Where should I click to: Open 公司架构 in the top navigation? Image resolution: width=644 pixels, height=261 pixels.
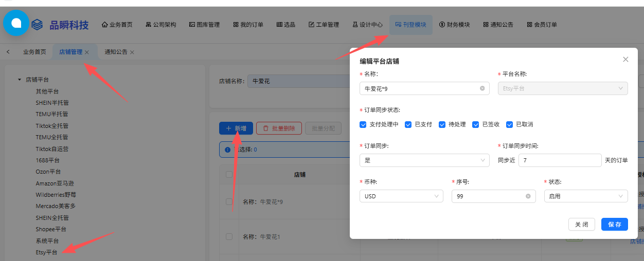click(x=161, y=25)
